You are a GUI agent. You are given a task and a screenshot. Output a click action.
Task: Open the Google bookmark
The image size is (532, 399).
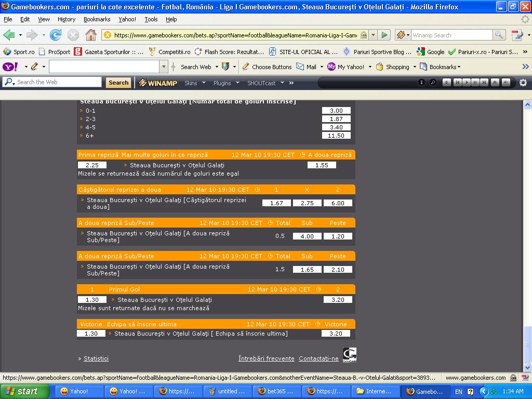pyautogui.click(x=431, y=52)
